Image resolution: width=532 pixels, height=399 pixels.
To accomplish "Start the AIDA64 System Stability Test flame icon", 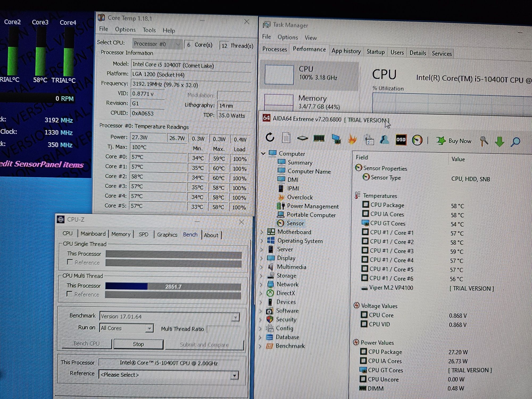I will click(352, 139).
